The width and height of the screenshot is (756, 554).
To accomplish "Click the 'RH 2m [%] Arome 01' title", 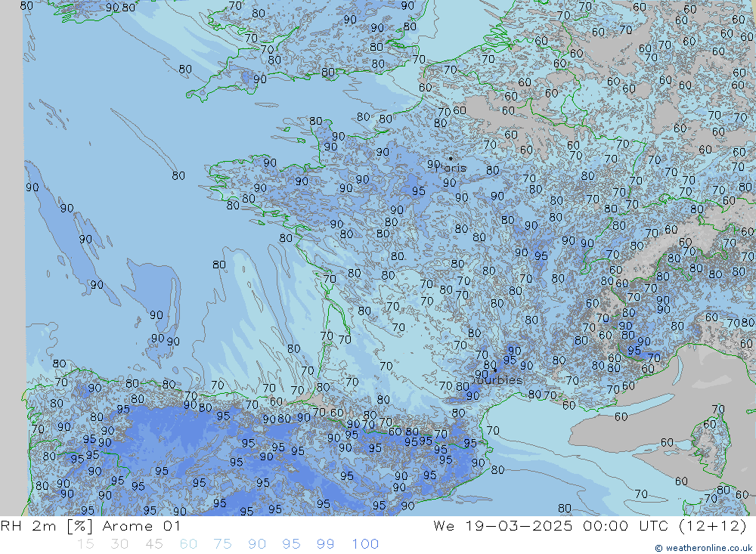I will (91, 525).
